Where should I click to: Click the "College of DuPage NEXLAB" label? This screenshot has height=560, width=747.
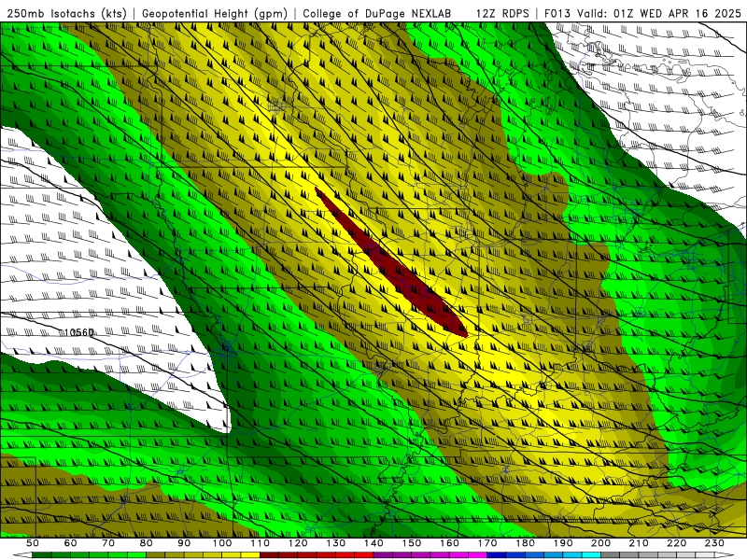point(377,13)
